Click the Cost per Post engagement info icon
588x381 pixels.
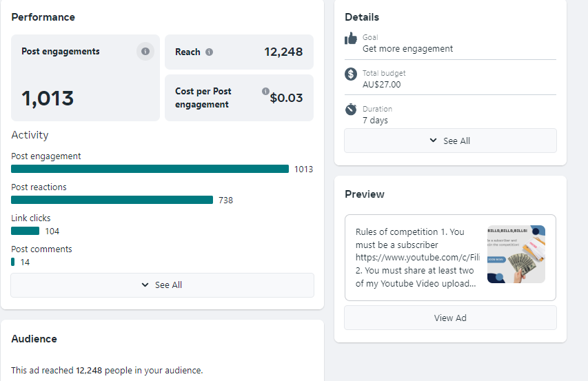click(x=265, y=91)
